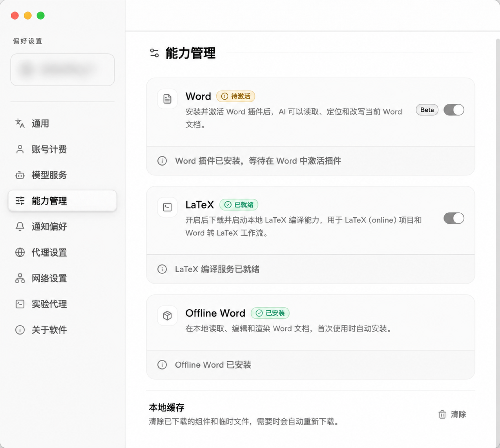The height and width of the screenshot is (448, 500).
Task: Toggle the LaTeX compile switch
Action: (x=454, y=218)
